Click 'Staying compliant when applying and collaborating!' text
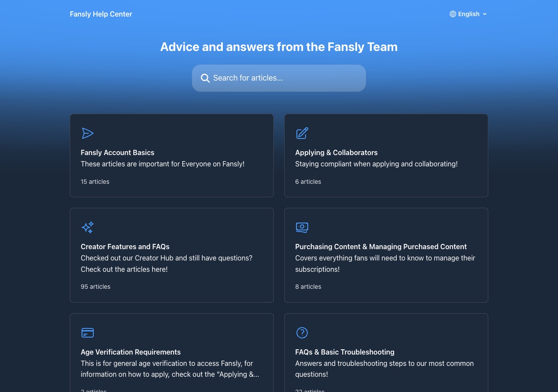This screenshot has width=558, height=392. 376,164
